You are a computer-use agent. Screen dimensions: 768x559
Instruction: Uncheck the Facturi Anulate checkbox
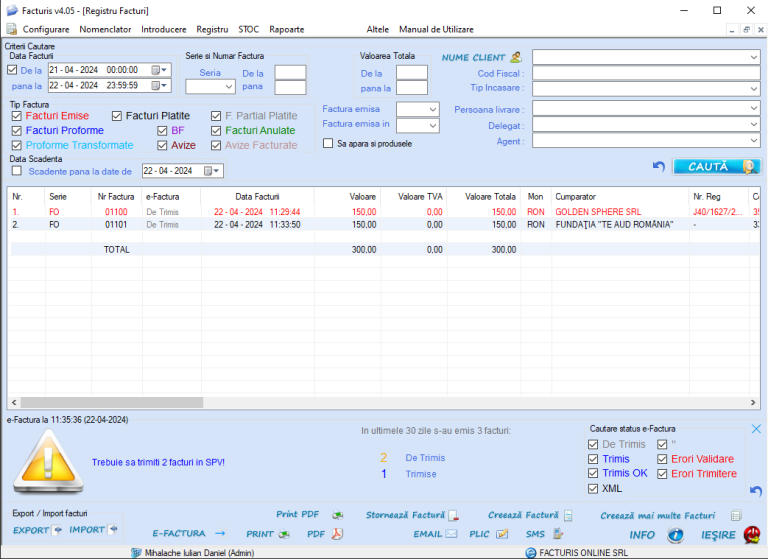[216, 131]
